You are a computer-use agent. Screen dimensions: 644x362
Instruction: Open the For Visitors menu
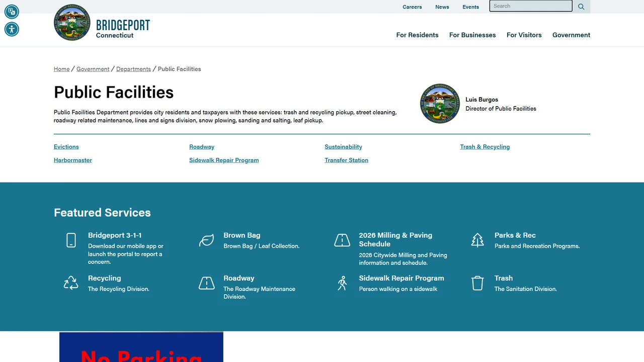524,35
